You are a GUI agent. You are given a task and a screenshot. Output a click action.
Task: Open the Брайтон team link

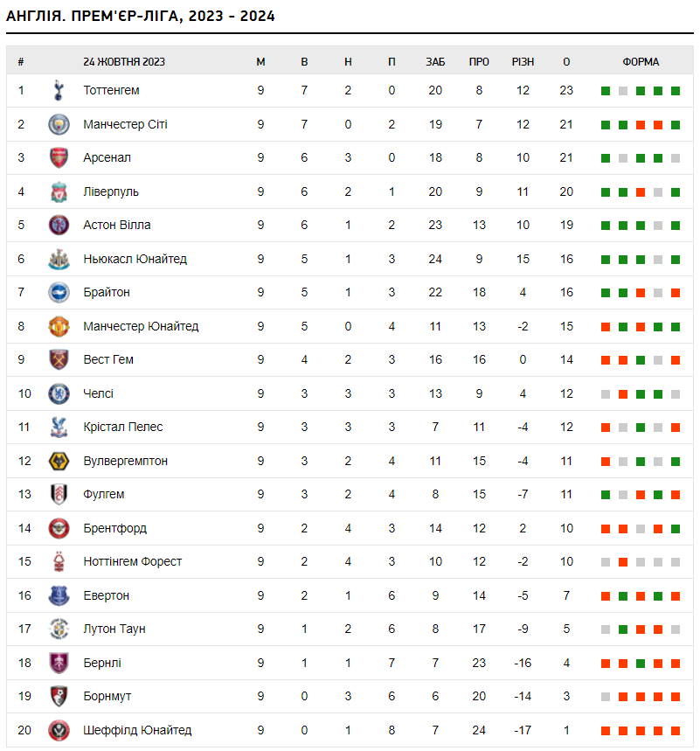coord(107,292)
